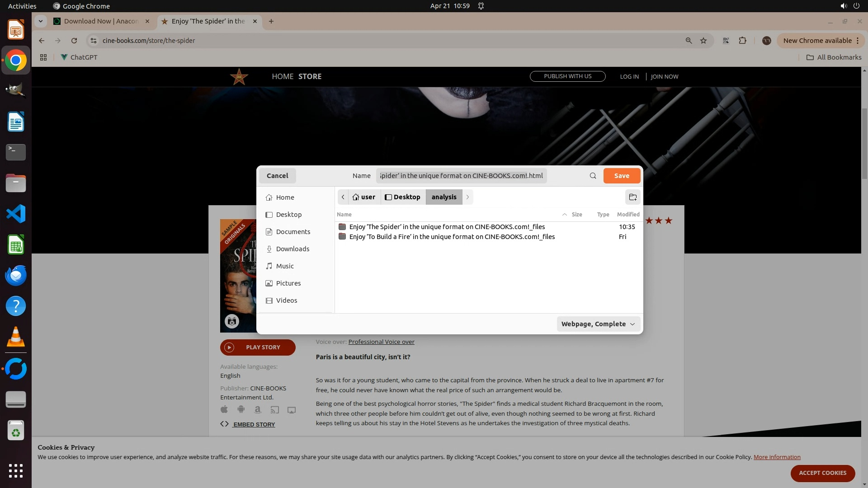Click path bar forward chevron
The height and width of the screenshot is (488, 868).
point(467,197)
